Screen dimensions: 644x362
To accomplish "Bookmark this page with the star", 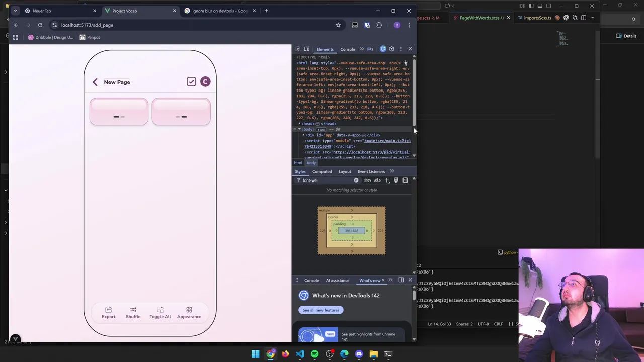I will coord(338,25).
